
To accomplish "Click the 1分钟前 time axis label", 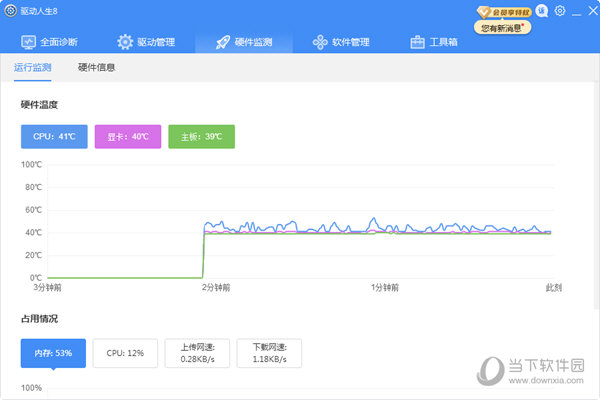I will (385, 287).
